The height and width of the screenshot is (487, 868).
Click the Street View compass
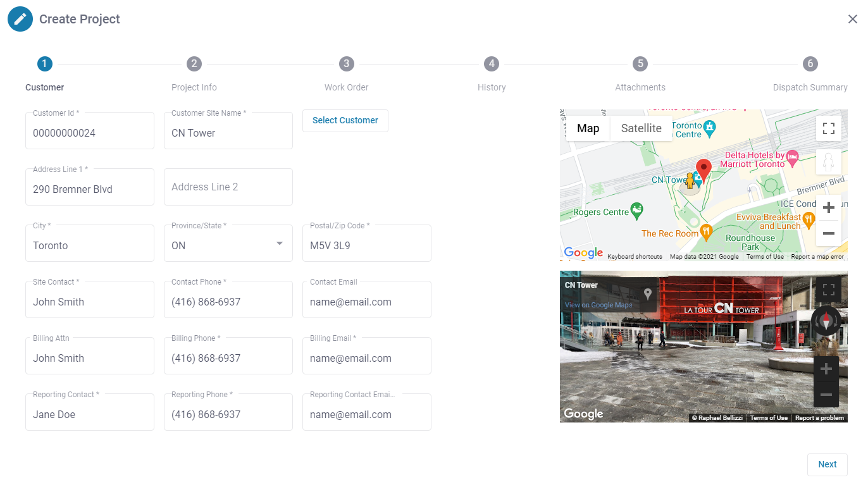(826, 321)
